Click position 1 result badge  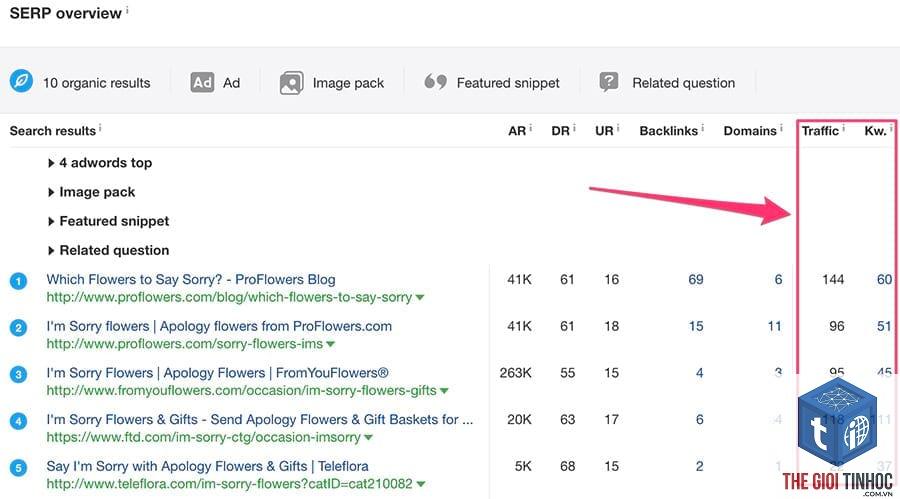click(x=18, y=281)
